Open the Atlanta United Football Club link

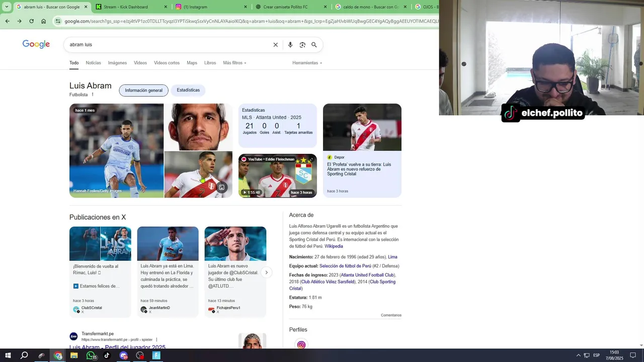click(x=367, y=275)
